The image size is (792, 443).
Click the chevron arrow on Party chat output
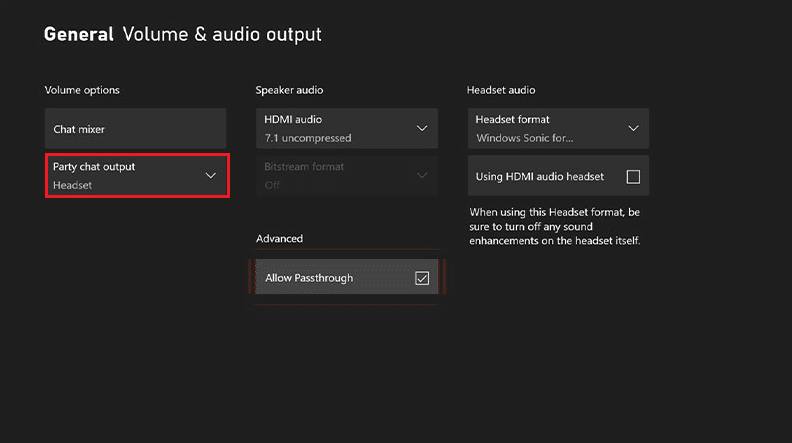[210, 176]
